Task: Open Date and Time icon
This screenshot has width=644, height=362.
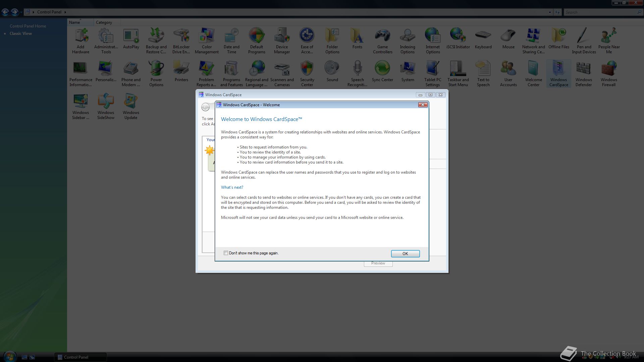Action: click(x=231, y=41)
